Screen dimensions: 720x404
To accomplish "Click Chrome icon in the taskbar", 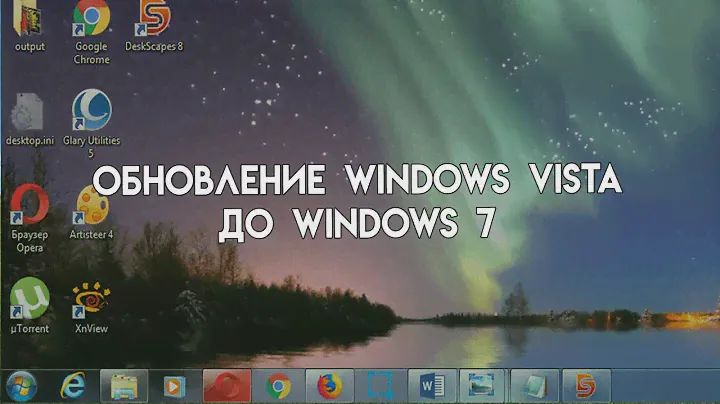I will pyautogui.click(x=278, y=385).
